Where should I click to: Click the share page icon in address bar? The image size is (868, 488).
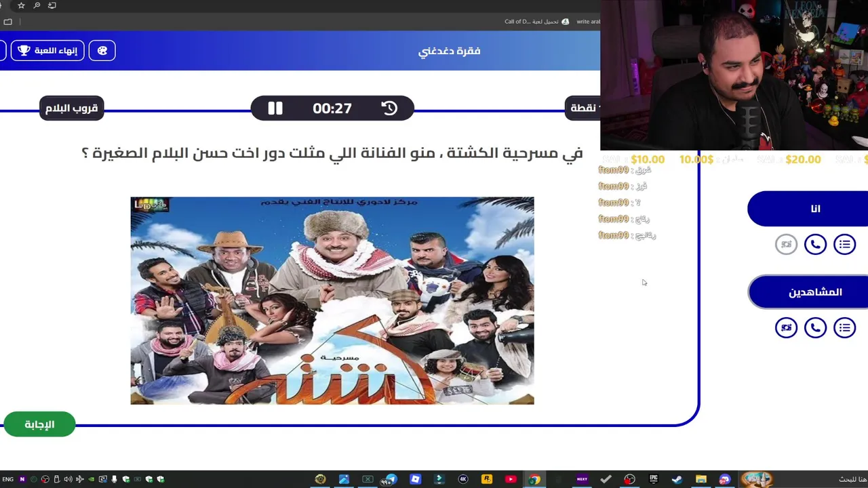point(52,5)
